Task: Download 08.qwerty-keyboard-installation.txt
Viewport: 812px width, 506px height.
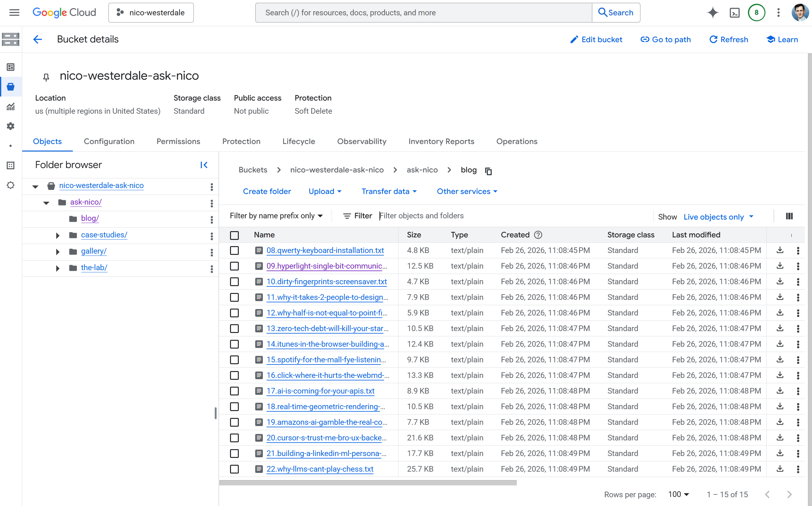Action: (780, 250)
